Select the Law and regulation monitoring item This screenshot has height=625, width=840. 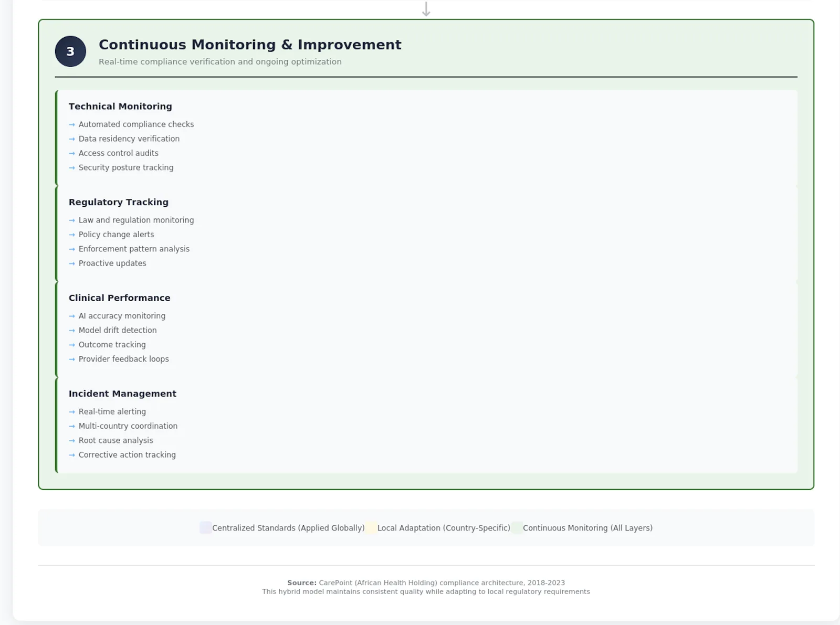pos(136,220)
